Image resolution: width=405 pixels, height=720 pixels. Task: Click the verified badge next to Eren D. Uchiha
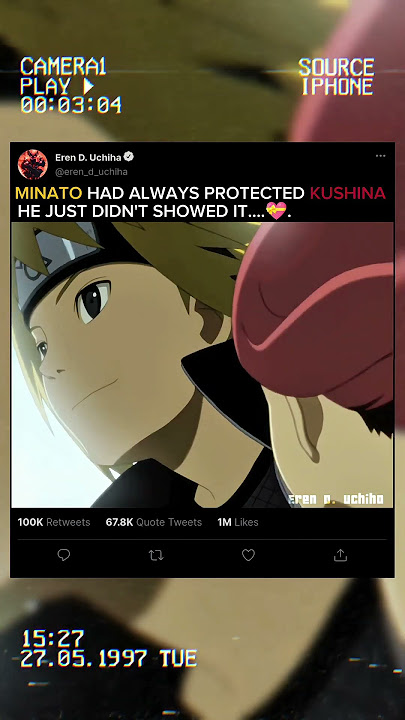[129, 157]
